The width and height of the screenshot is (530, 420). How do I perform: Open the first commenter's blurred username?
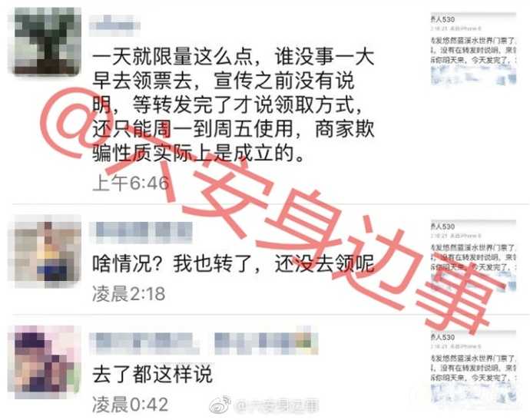114,25
